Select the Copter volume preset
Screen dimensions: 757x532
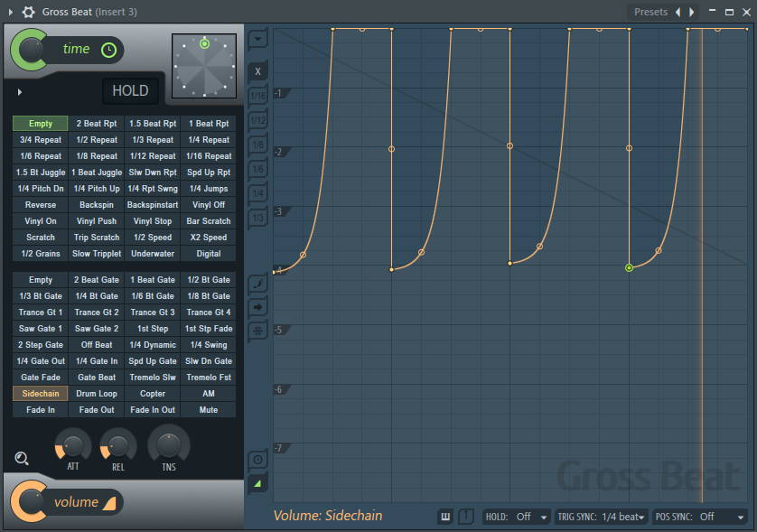(153, 394)
